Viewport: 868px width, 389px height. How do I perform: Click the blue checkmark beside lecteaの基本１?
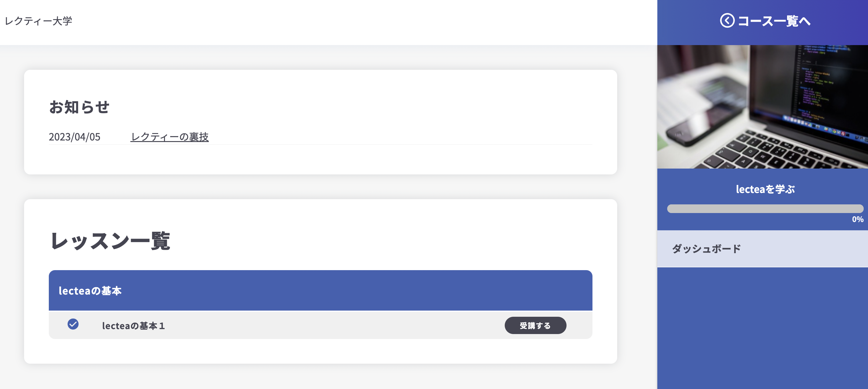(x=73, y=324)
